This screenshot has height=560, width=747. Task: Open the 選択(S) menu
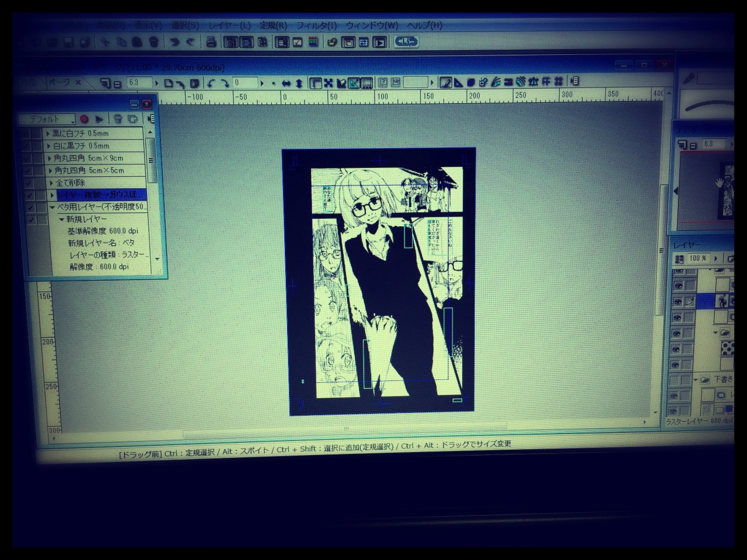pyautogui.click(x=186, y=26)
